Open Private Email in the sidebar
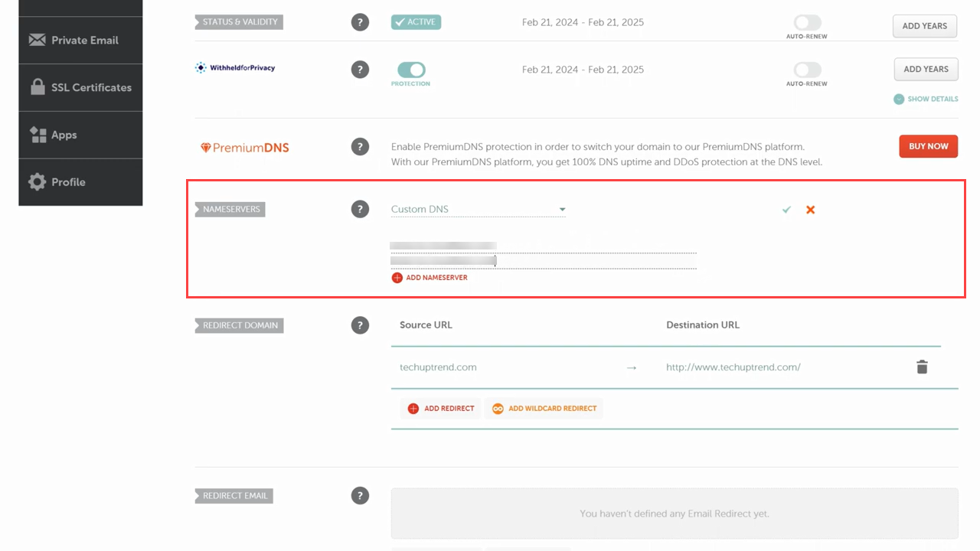This screenshot has height=551, width=980. 80,40
